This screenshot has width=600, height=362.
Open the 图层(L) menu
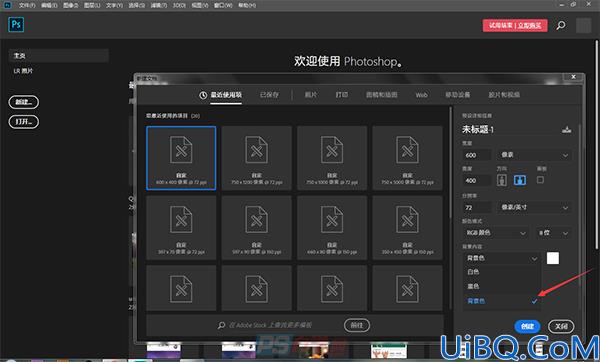tap(92, 5)
